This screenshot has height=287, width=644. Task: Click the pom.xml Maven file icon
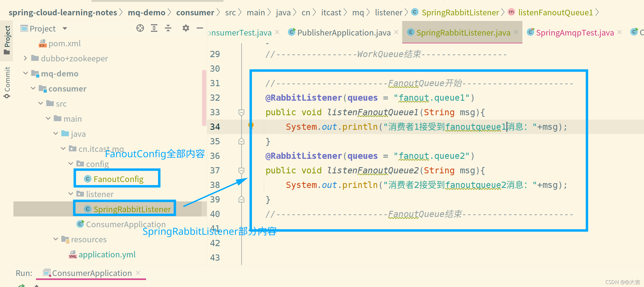tap(43, 43)
